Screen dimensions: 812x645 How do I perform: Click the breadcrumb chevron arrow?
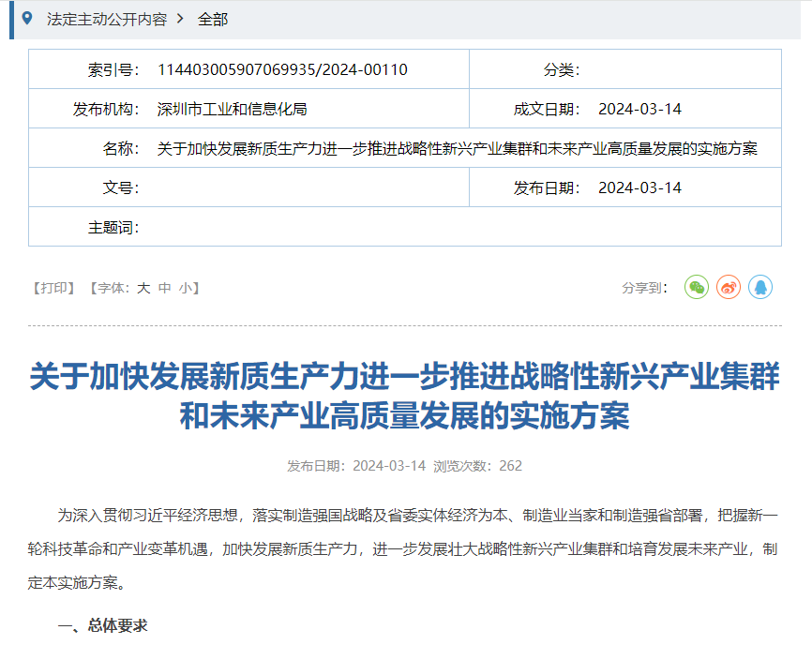pos(180,19)
